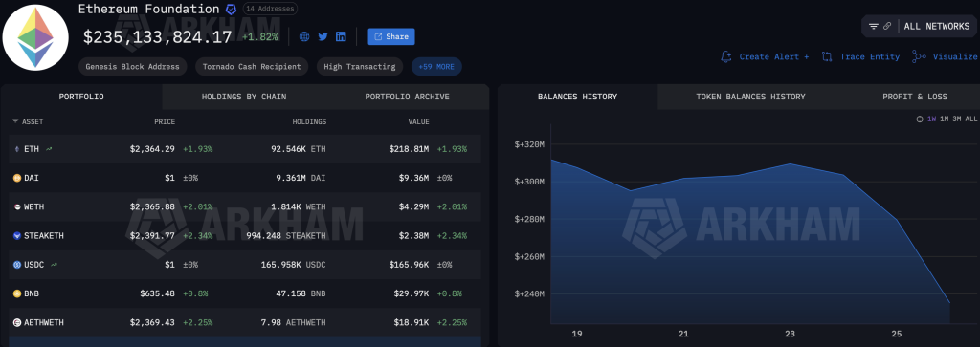Screen dimensions: 980x347
Task: Select the High Transacting tag
Action: click(360, 67)
